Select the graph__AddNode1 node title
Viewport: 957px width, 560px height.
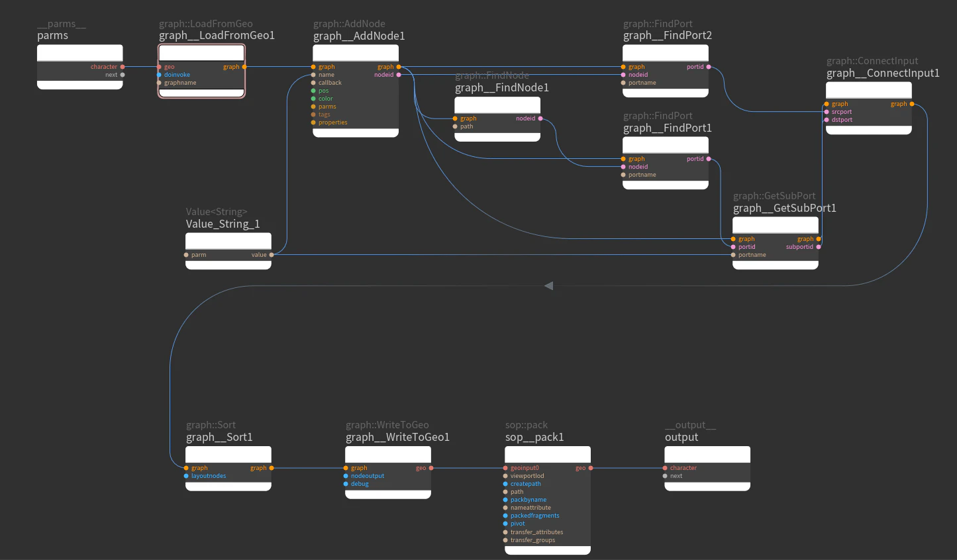click(x=359, y=36)
